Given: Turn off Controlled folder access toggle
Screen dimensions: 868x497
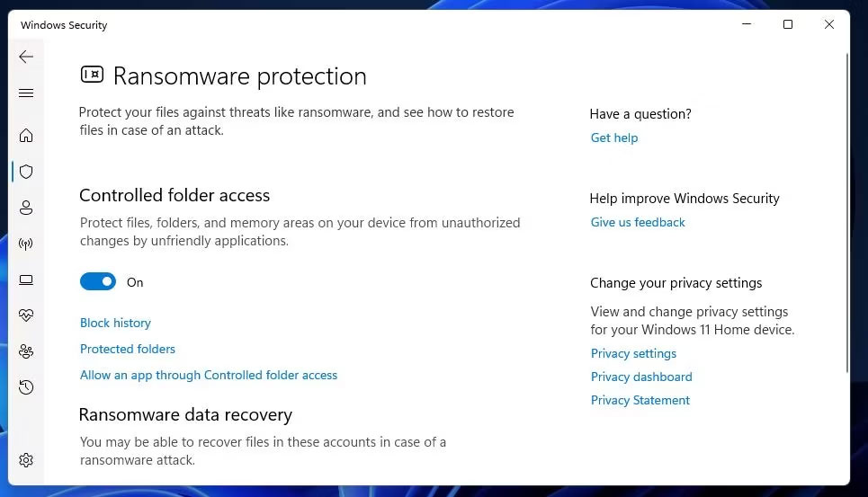Looking at the screenshot, I should click(98, 281).
